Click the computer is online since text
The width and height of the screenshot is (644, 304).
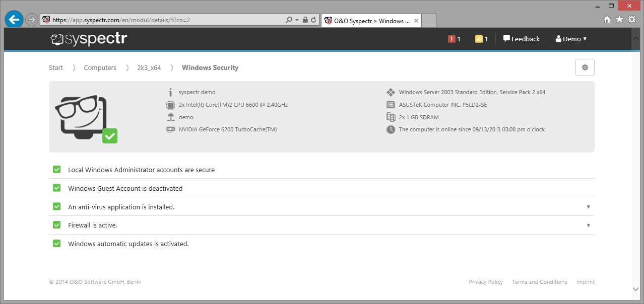point(472,129)
